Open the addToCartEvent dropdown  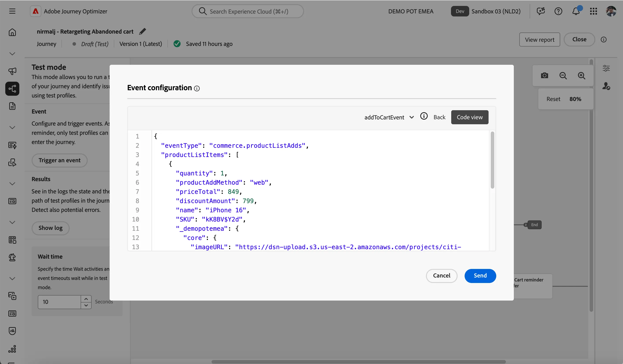[389, 117]
